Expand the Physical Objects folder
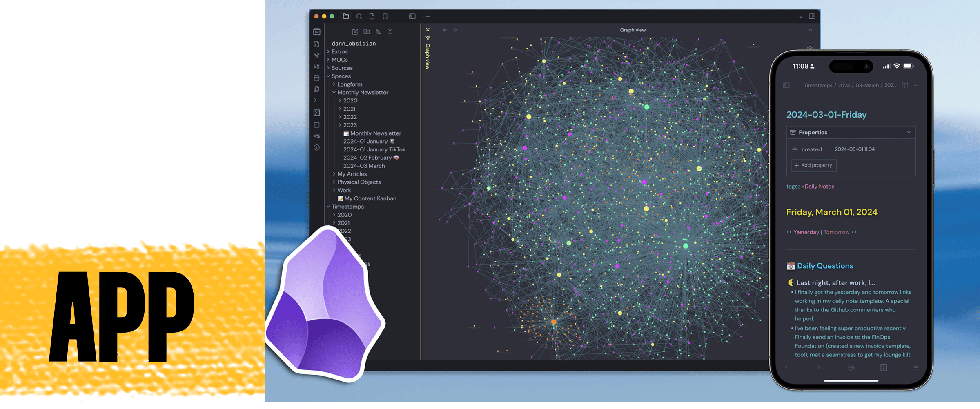 coord(359,182)
